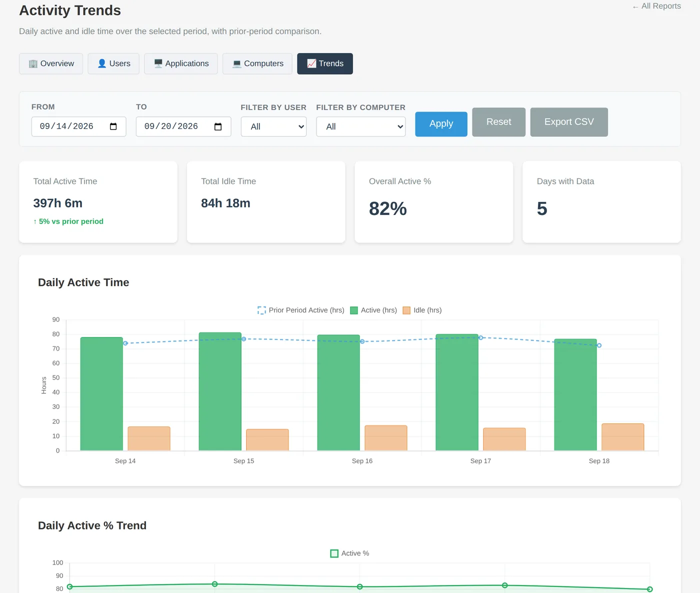Toggle the Active (hrs) legend swatch
Image resolution: width=700 pixels, height=593 pixels.
click(354, 310)
